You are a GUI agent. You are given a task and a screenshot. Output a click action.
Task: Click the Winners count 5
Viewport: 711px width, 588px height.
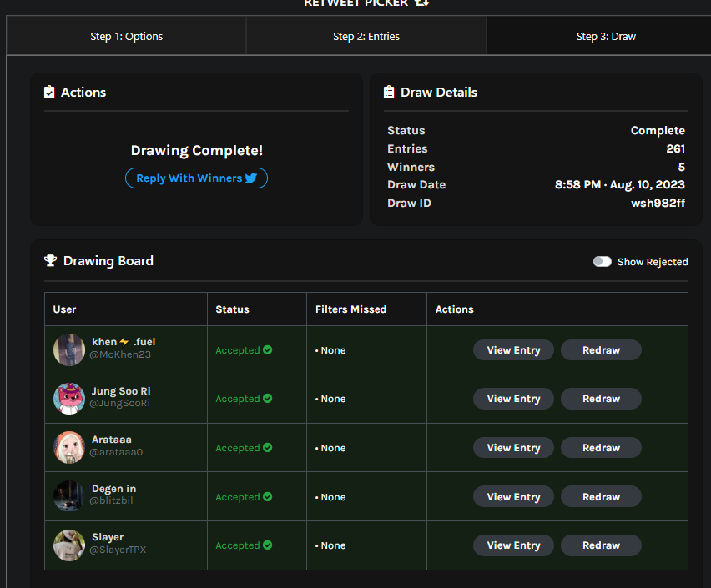(682, 167)
